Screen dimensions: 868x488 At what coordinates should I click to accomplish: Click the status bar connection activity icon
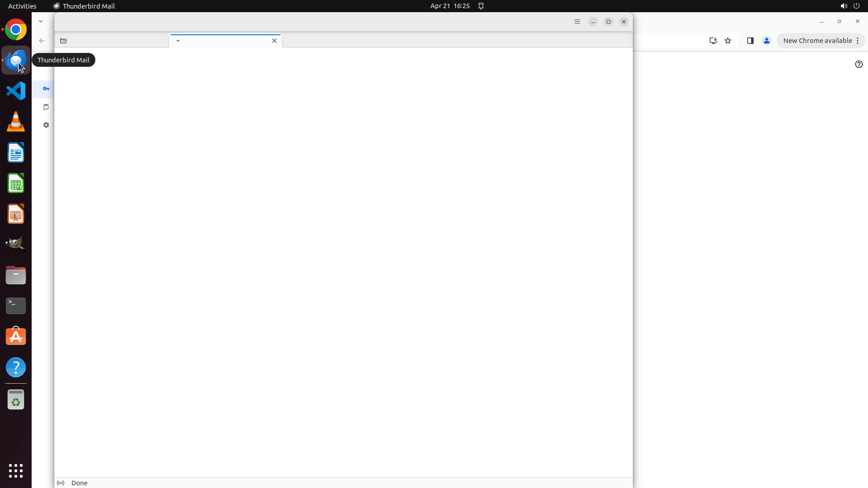tap(61, 483)
